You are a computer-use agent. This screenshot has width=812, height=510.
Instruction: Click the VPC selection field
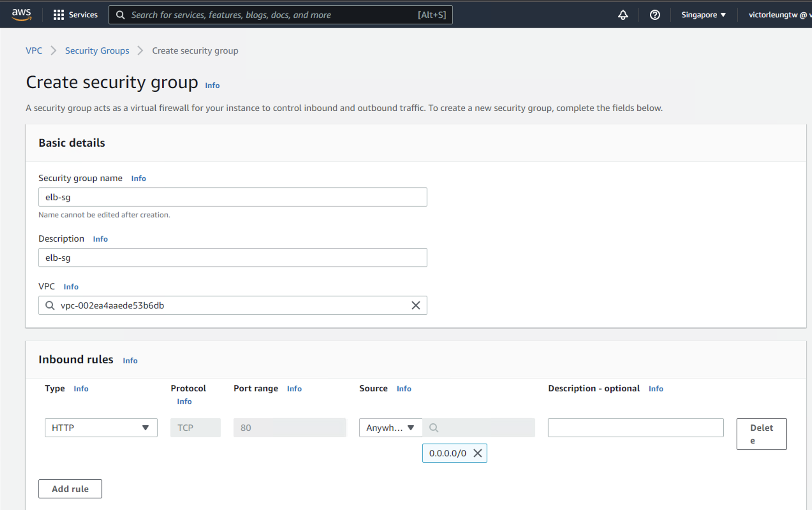tap(233, 305)
